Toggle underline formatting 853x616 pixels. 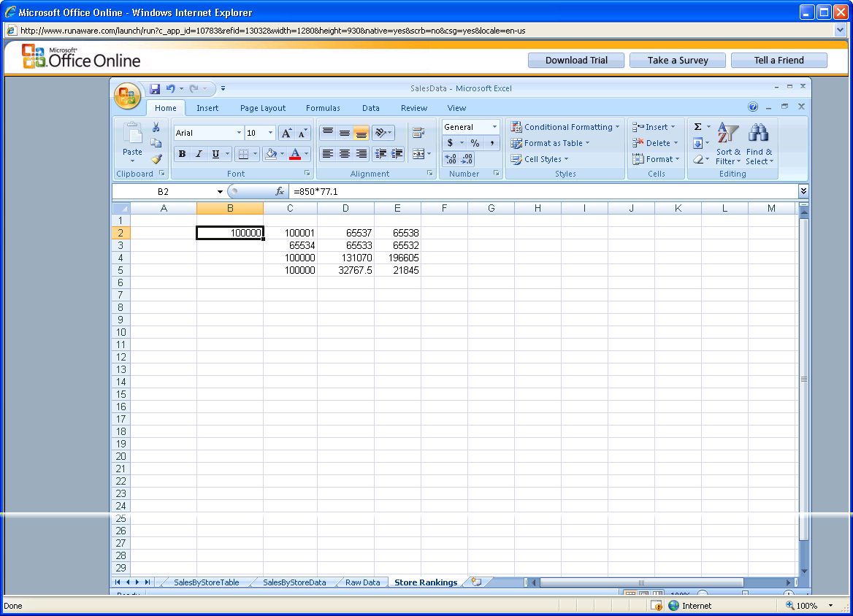click(215, 154)
